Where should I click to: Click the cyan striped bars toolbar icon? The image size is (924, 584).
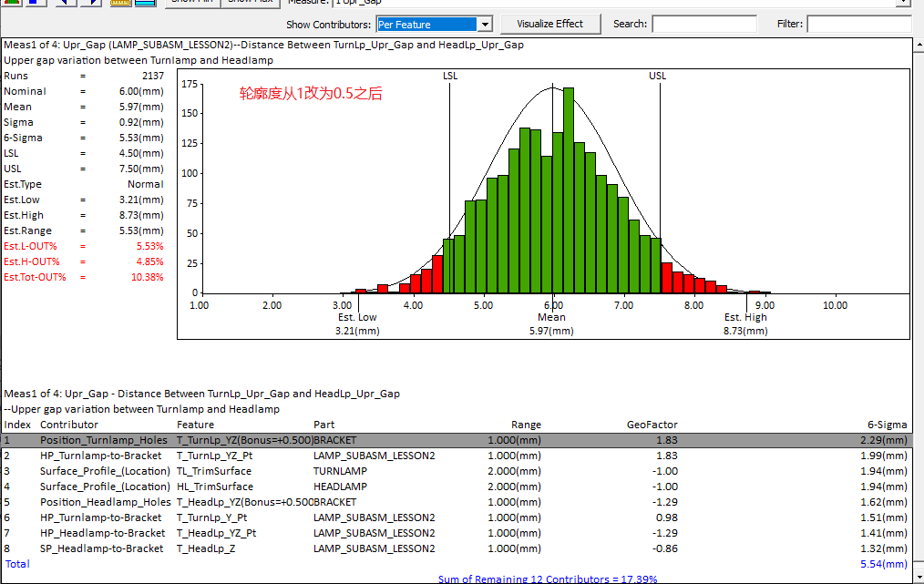[x=145, y=3]
